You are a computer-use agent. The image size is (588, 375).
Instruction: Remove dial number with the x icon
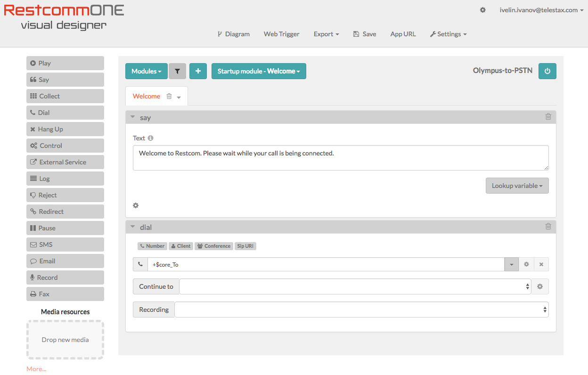541,264
